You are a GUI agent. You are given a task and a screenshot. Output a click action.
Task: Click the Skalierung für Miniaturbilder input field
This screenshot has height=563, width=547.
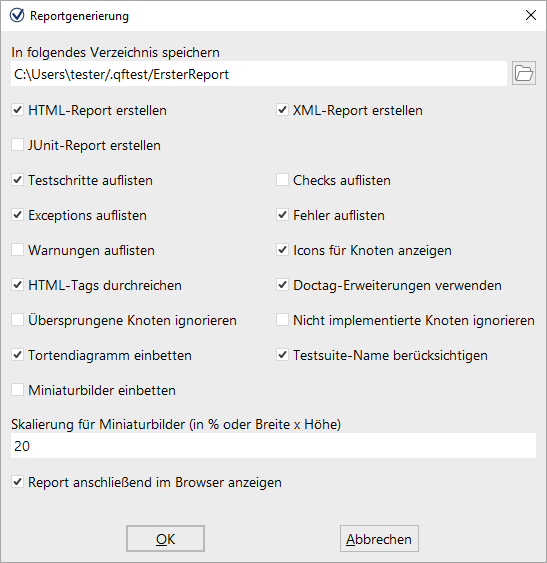click(x=273, y=446)
